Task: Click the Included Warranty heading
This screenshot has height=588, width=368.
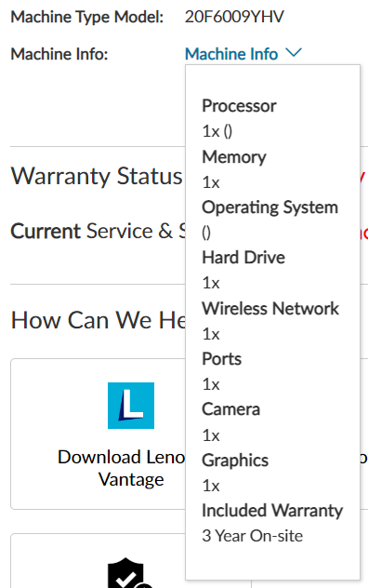Action: [x=272, y=511]
